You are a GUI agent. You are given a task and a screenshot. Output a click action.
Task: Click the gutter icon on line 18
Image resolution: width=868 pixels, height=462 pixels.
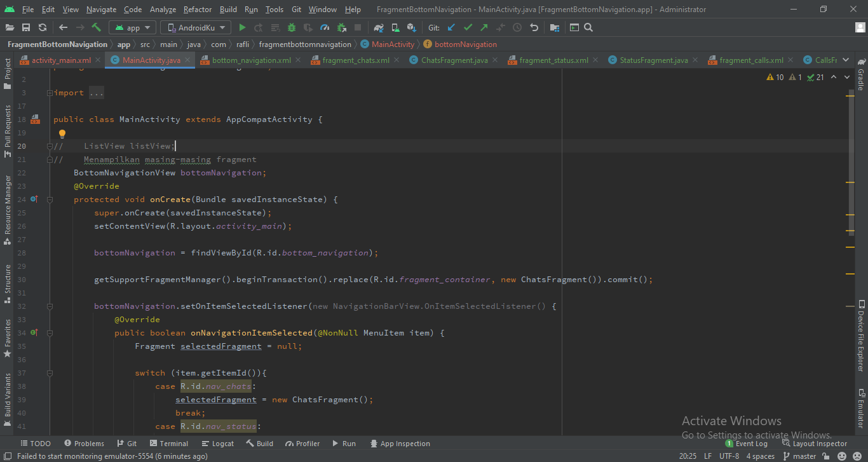click(36, 119)
